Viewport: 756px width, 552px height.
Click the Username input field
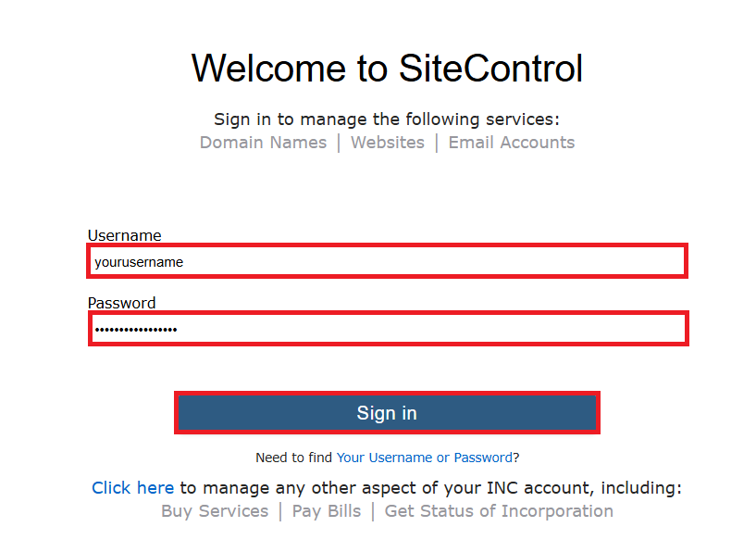[x=387, y=261]
